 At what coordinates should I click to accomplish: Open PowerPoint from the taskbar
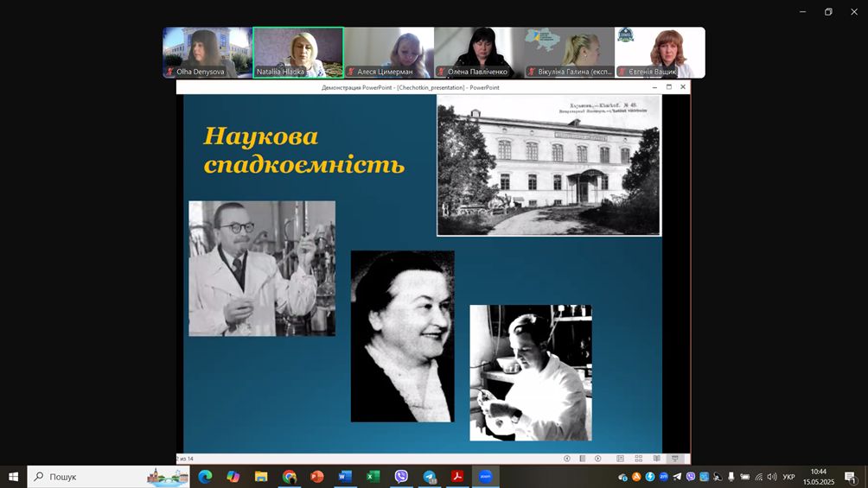click(316, 477)
